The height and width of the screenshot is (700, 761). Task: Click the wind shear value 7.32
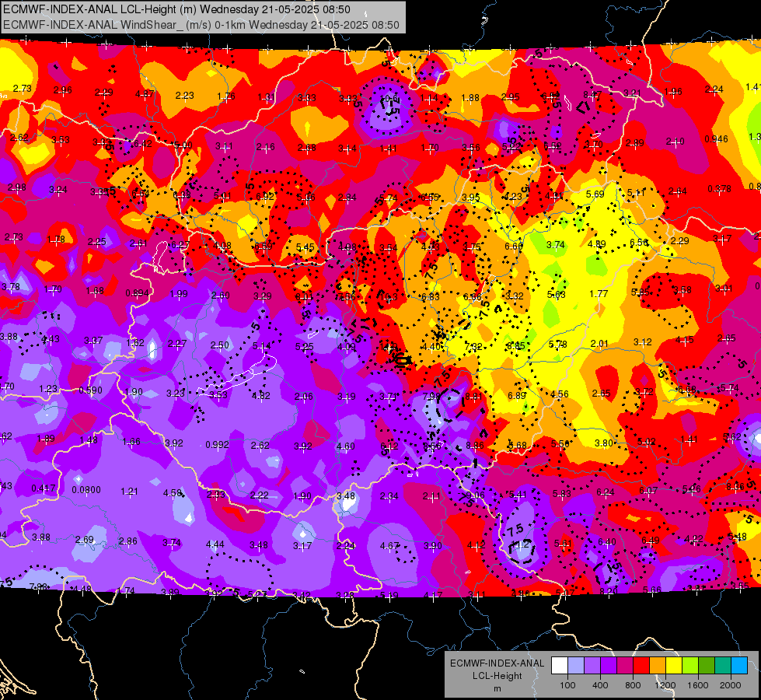473,346
